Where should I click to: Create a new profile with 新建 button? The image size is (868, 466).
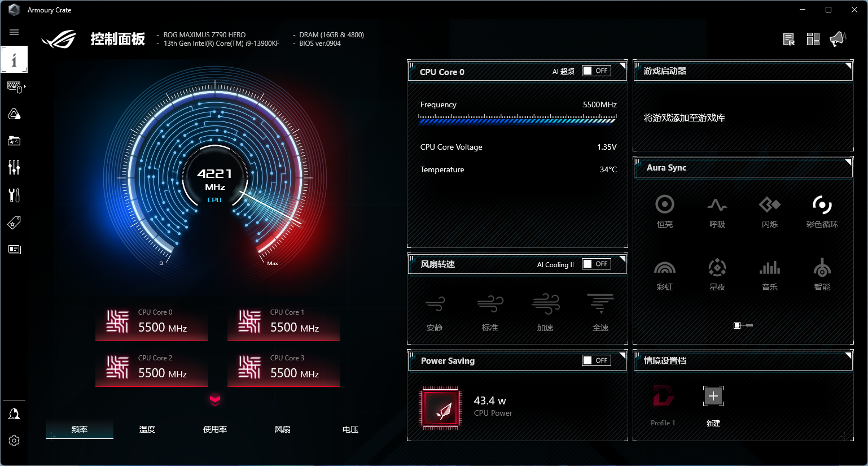[713, 406]
